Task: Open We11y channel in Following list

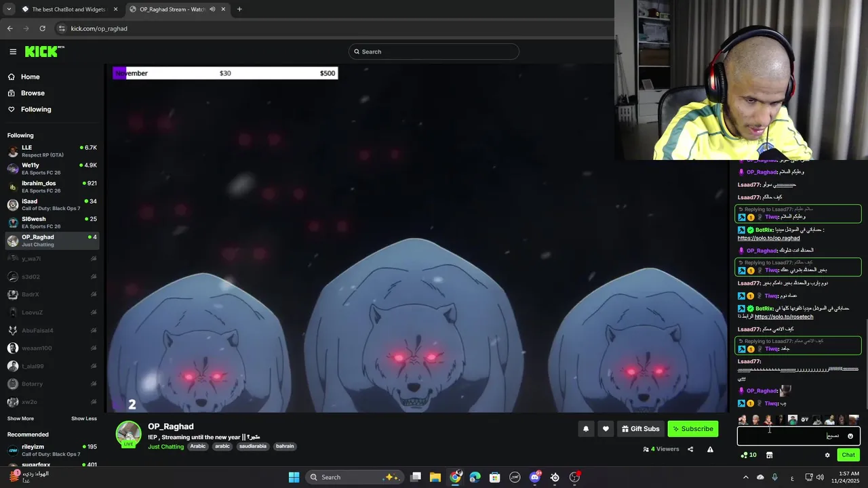Action: click(52, 169)
